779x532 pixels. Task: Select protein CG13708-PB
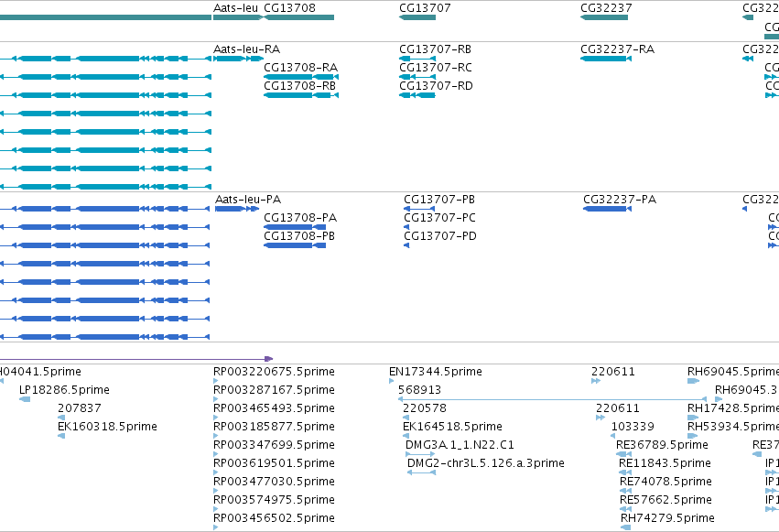click(x=299, y=236)
